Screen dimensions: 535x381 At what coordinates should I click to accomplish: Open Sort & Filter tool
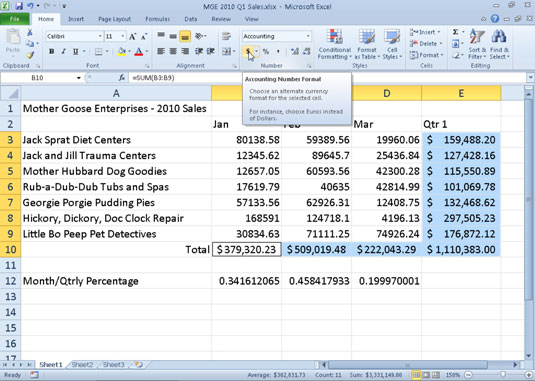point(477,44)
